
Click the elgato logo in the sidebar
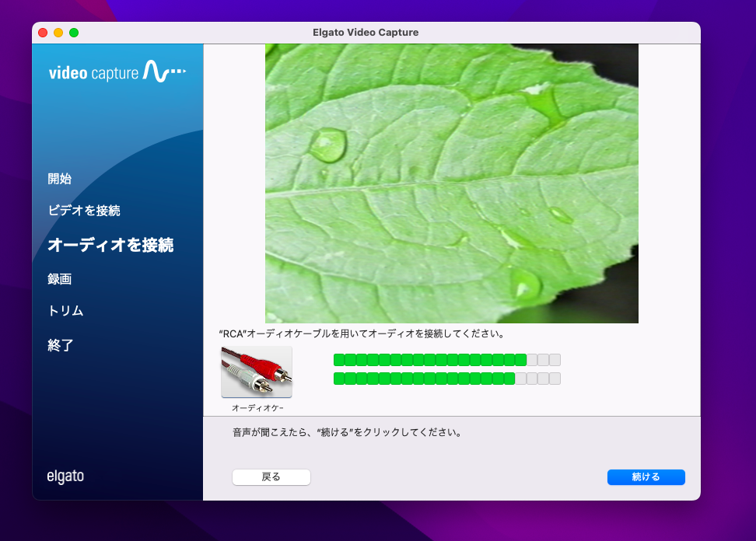(65, 476)
